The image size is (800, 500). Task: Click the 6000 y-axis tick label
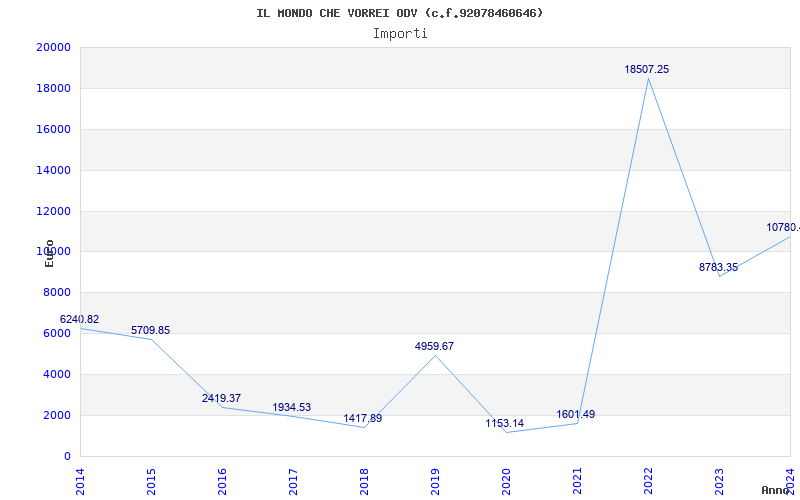pyautogui.click(x=57, y=333)
